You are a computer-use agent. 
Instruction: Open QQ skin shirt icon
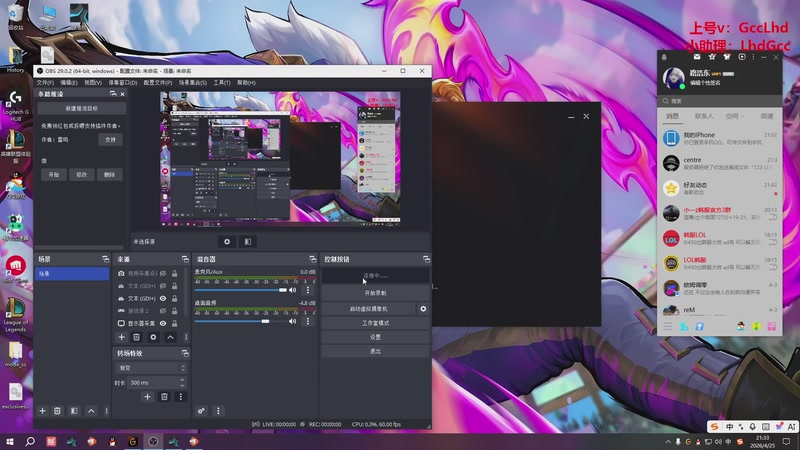[x=727, y=57]
